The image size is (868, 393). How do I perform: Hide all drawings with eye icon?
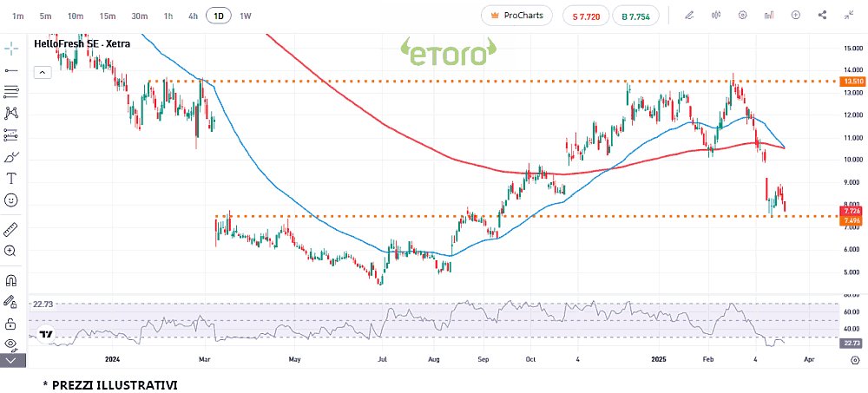pos(10,344)
